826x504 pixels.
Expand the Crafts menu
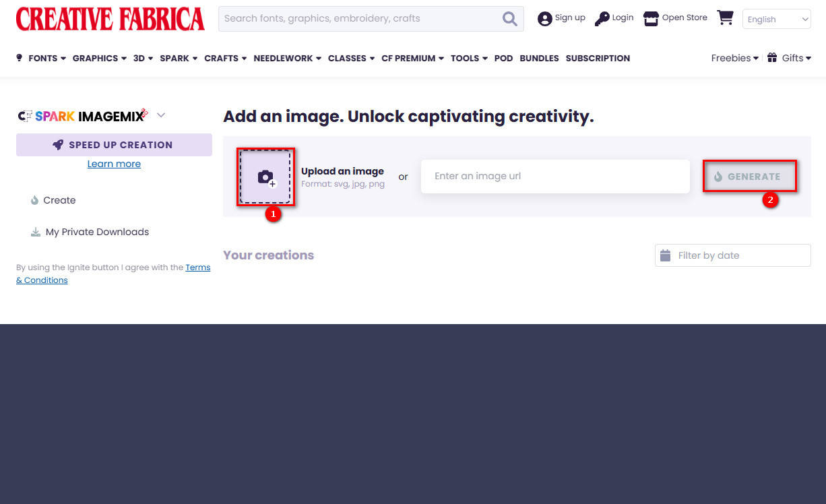[226, 58]
